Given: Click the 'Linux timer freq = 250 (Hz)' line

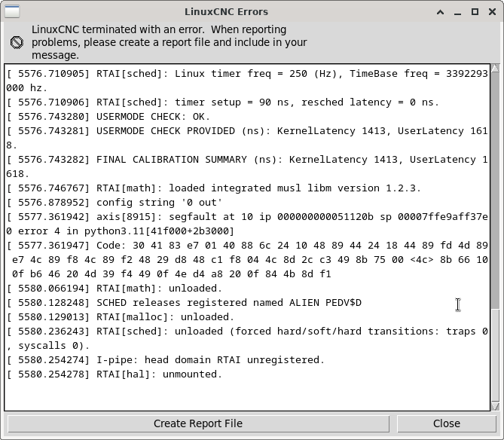Looking at the screenshot, I should (247, 81).
